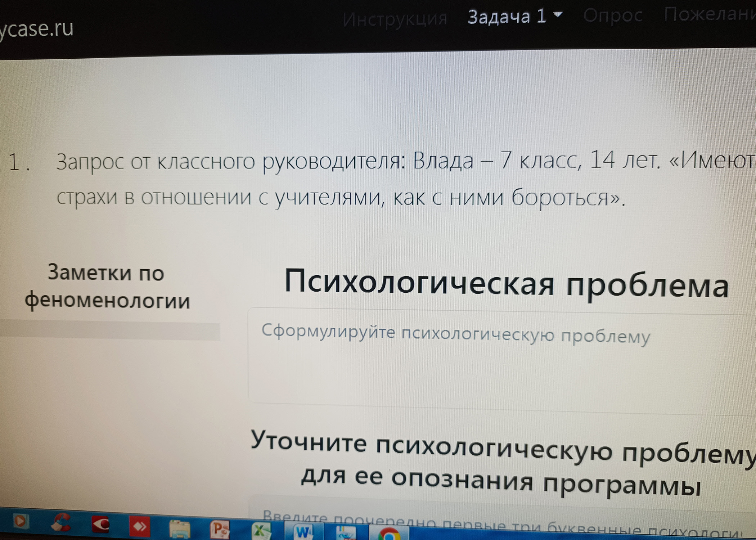Switch to the Word window in the taskbar
Image resolution: width=756 pixels, height=540 pixels.
303,532
